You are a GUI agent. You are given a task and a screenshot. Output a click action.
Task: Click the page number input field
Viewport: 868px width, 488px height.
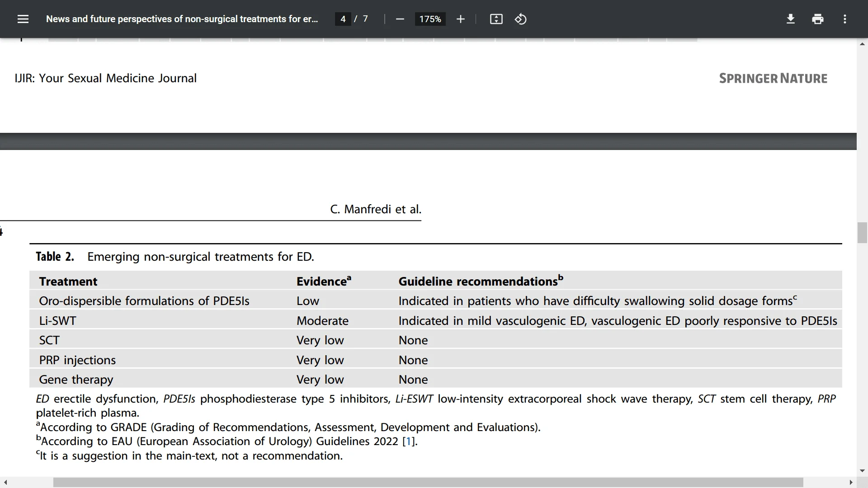(343, 19)
